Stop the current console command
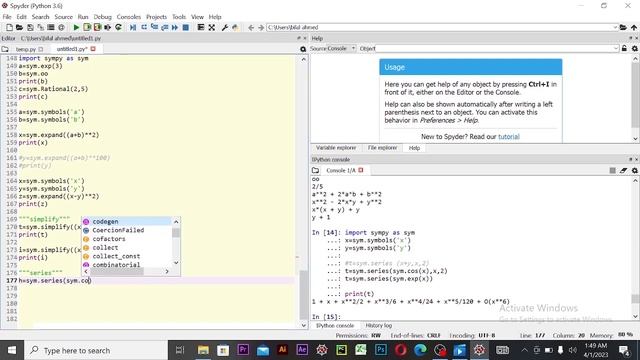The width and height of the screenshot is (640, 360). 613,170
